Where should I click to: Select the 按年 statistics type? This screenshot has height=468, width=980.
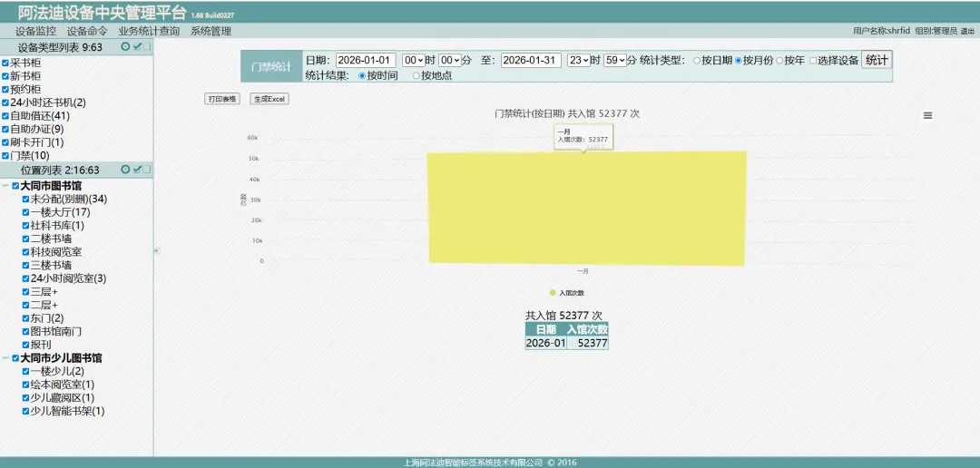(x=779, y=61)
